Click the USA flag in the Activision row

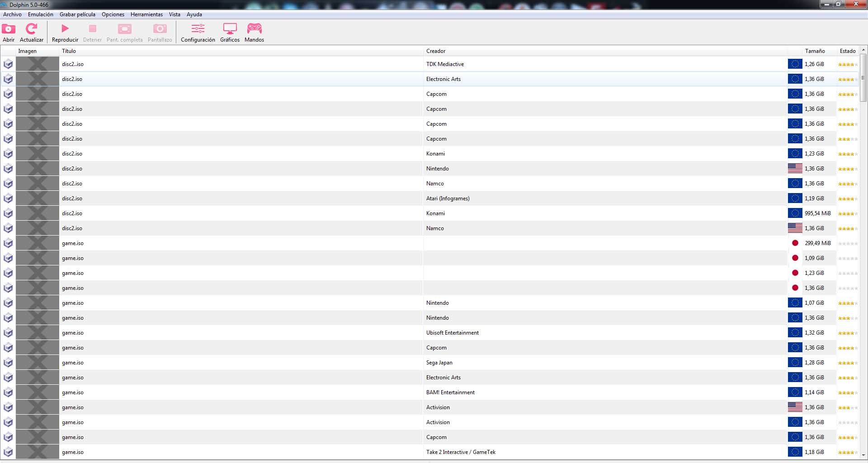pos(795,407)
